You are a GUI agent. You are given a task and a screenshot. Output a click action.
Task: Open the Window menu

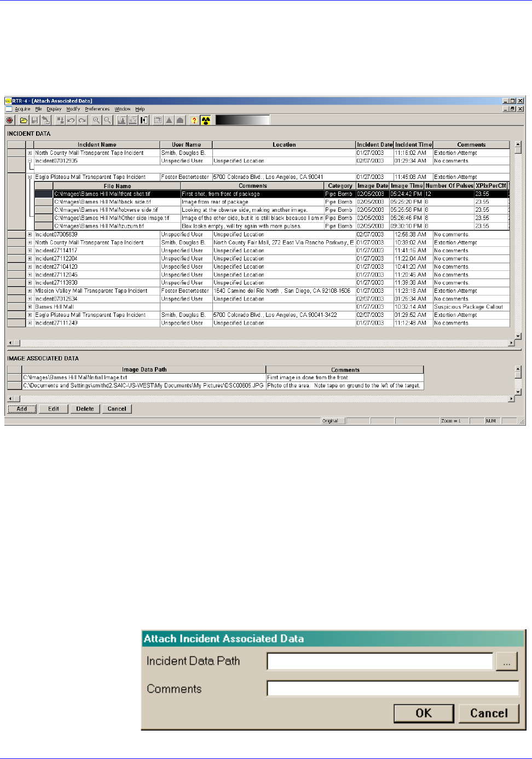pos(123,109)
